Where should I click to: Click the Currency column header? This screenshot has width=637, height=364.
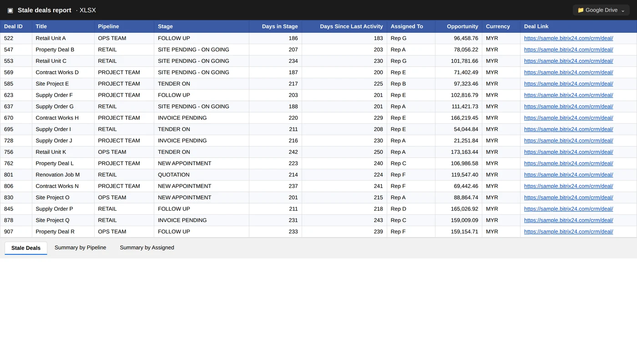tap(501, 26)
